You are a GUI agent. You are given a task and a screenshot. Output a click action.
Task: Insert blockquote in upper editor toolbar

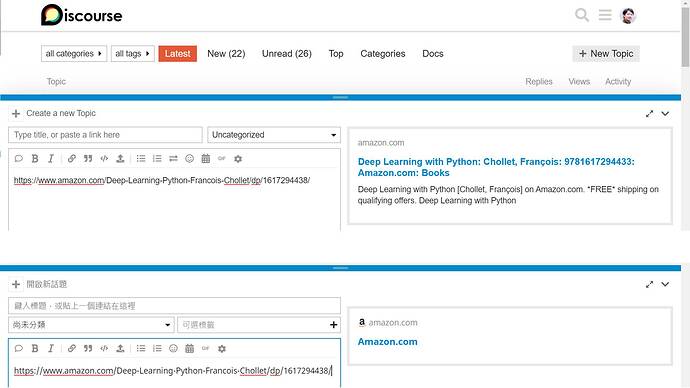[x=88, y=158]
